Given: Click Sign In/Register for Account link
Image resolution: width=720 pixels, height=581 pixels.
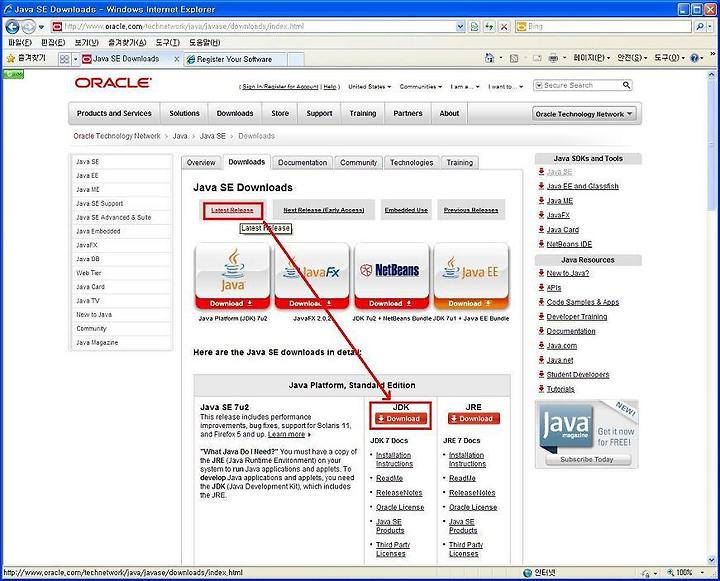Looking at the screenshot, I should pos(280,87).
